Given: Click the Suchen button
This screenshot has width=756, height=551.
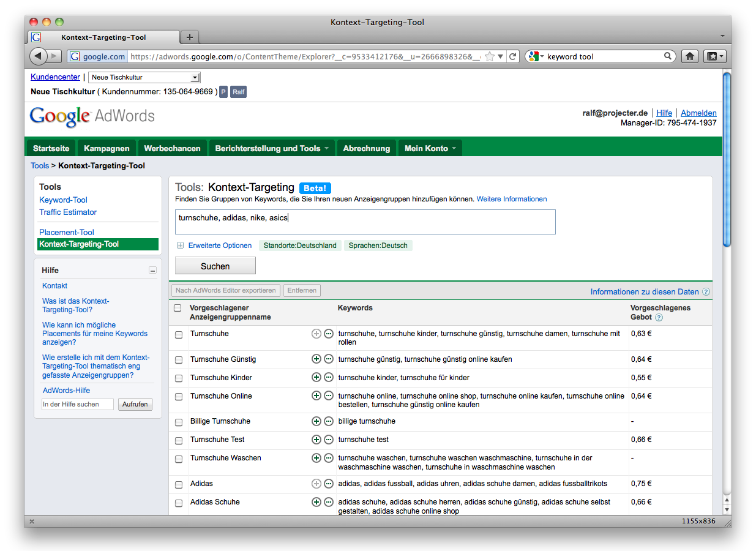Looking at the screenshot, I should pyautogui.click(x=215, y=266).
